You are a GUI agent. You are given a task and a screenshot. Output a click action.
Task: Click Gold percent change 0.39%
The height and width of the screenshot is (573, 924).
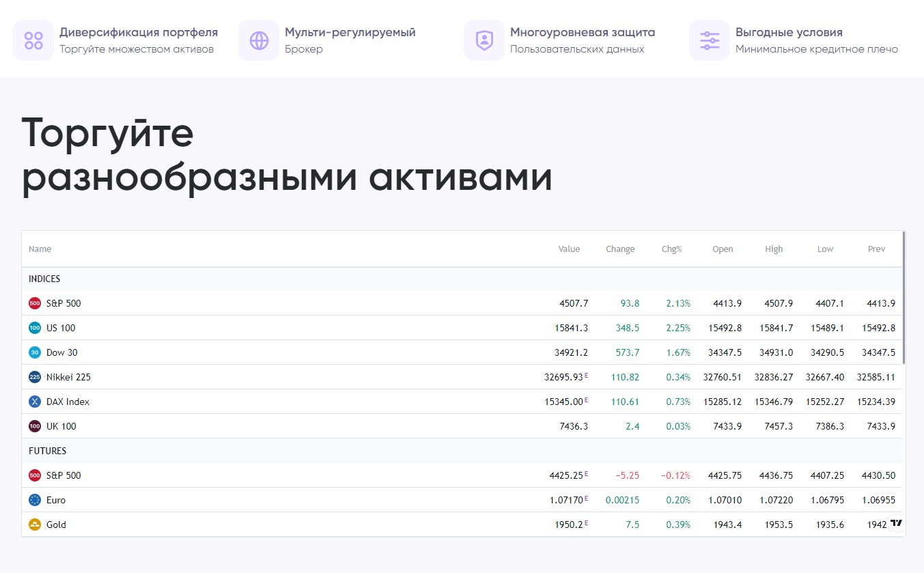[x=678, y=525]
